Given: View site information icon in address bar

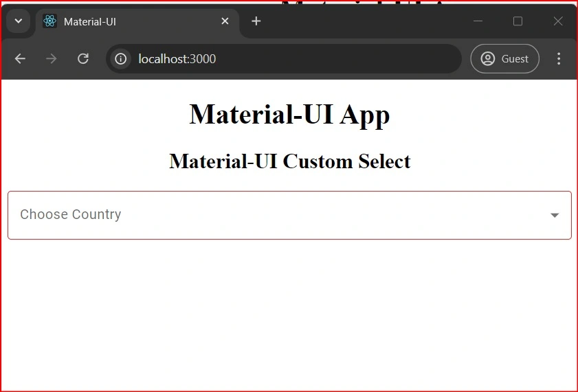Looking at the screenshot, I should (120, 58).
